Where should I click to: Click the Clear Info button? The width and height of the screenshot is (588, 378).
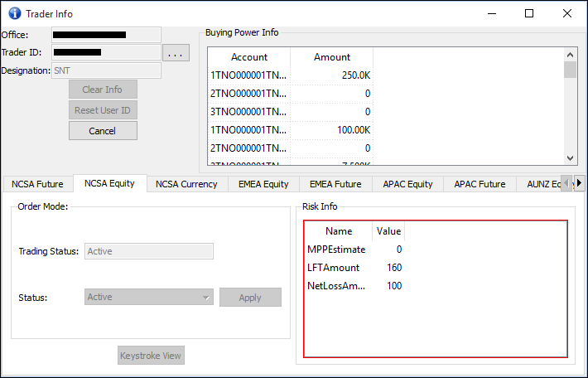click(103, 90)
